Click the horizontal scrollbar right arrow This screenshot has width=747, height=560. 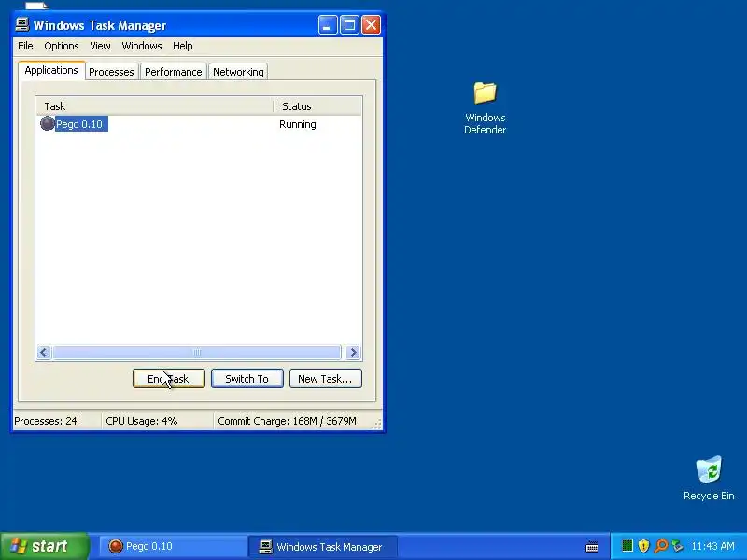pos(353,353)
